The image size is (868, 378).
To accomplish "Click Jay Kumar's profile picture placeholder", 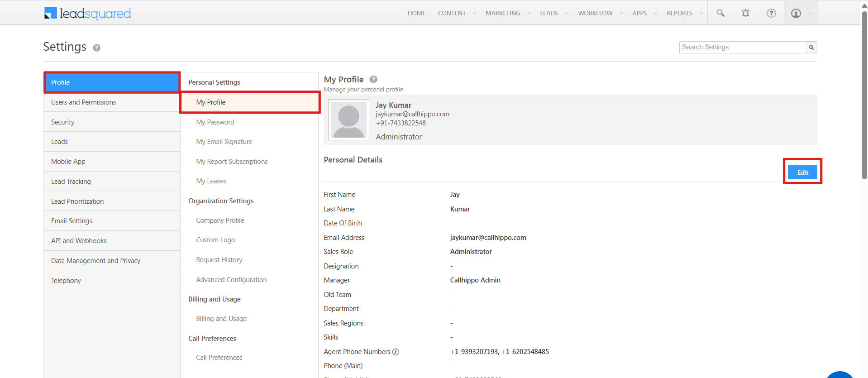I will [348, 120].
